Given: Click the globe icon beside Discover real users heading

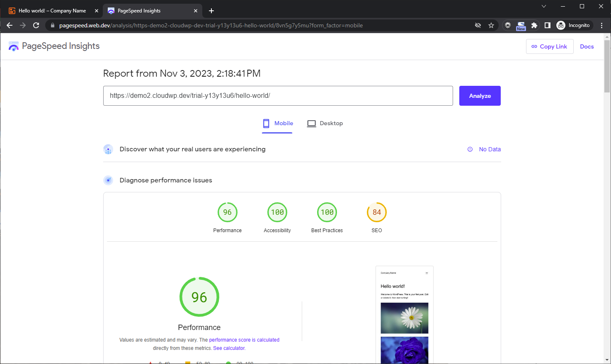Looking at the screenshot, I should [x=108, y=149].
